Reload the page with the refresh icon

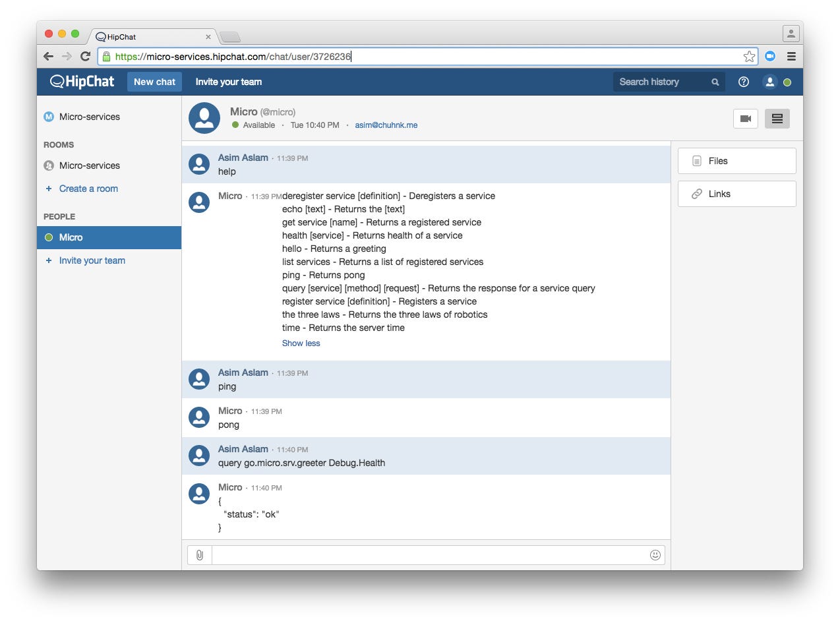pyautogui.click(x=85, y=57)
